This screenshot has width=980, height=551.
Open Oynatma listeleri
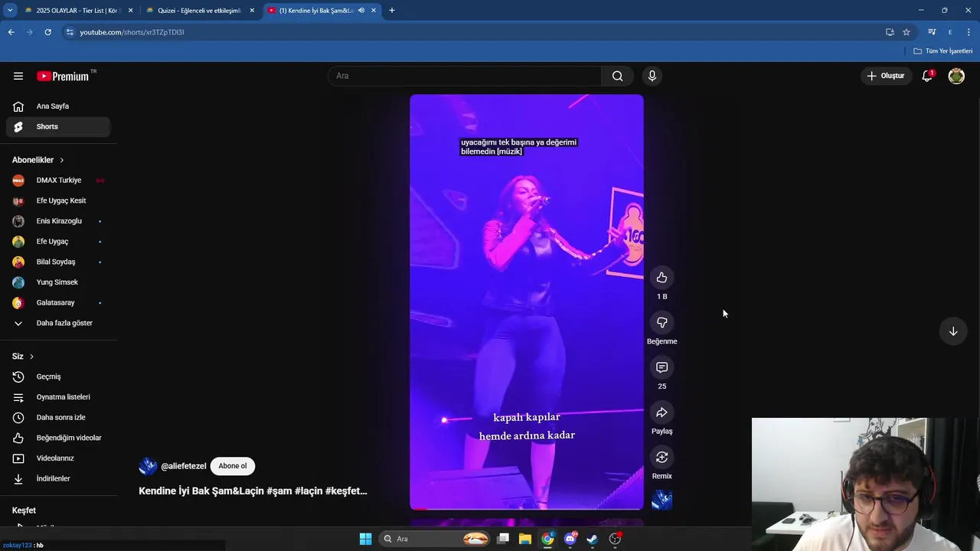pos(58,397)
